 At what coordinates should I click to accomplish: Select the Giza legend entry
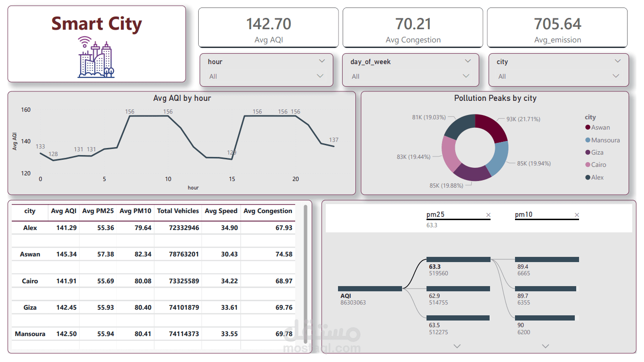[594, 152]
